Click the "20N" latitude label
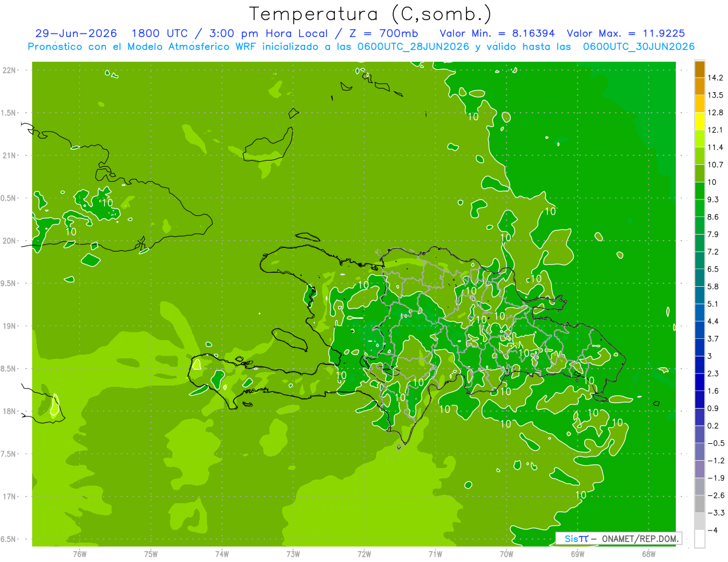The height and width of the screenshot is (562, 728). (9, 241)
